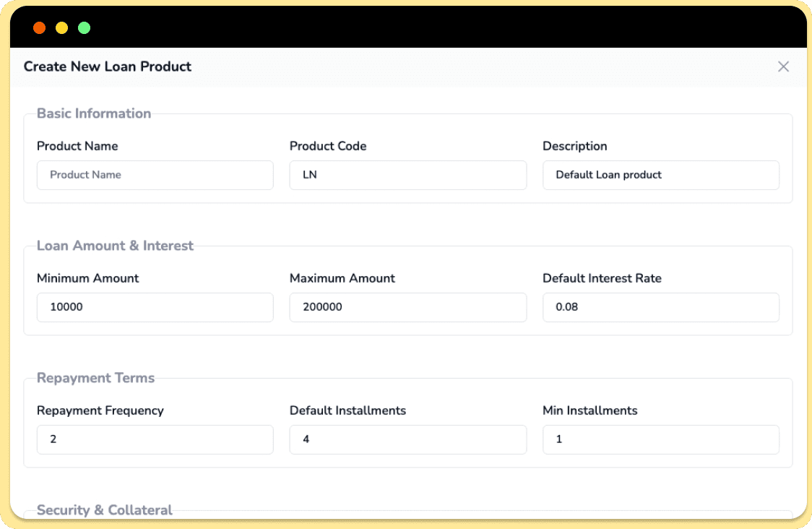Click the Minimum Amount field showing 10000

tap(155, 307)
